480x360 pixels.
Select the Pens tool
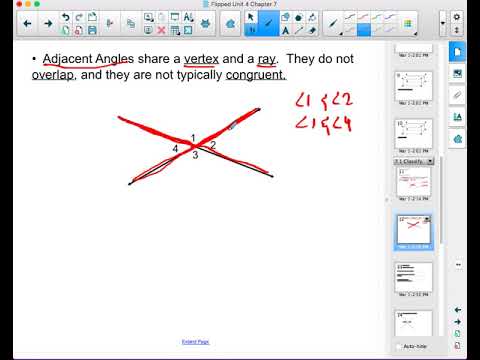pos(269,23)
